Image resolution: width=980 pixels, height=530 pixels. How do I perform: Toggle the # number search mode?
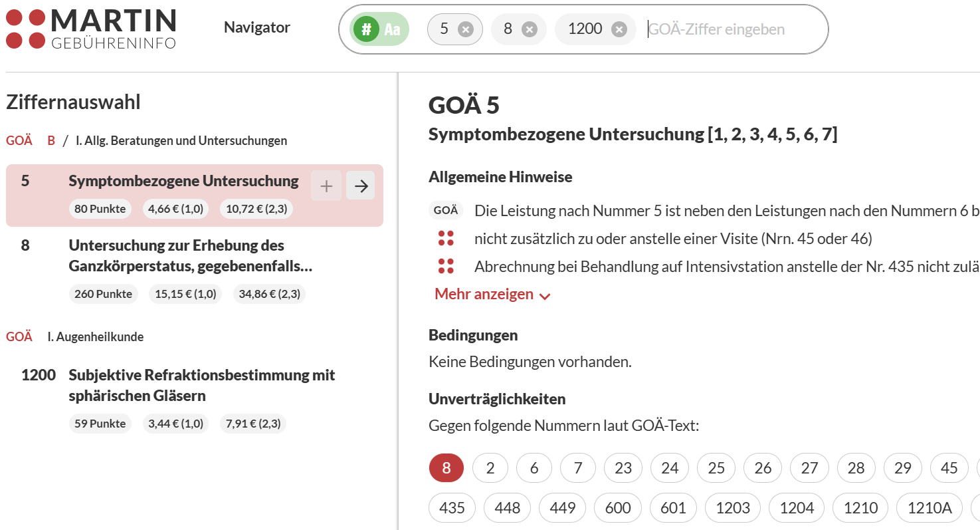pos(366,29)
